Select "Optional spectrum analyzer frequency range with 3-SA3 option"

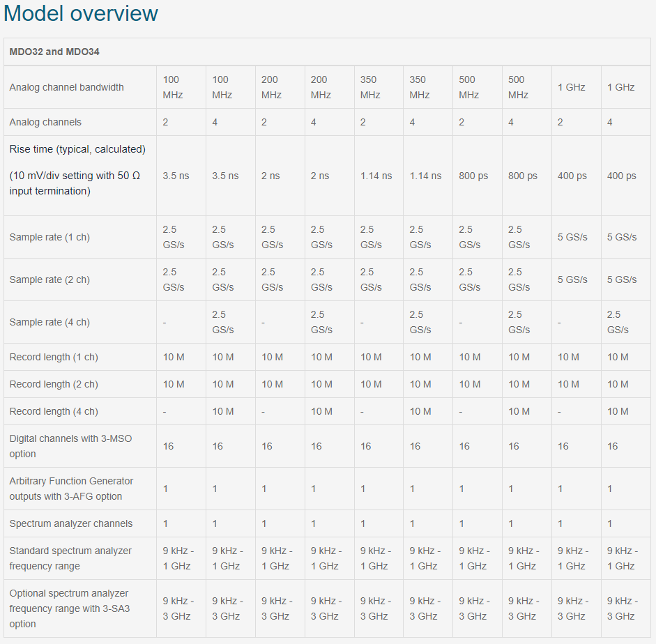(70, 608)
